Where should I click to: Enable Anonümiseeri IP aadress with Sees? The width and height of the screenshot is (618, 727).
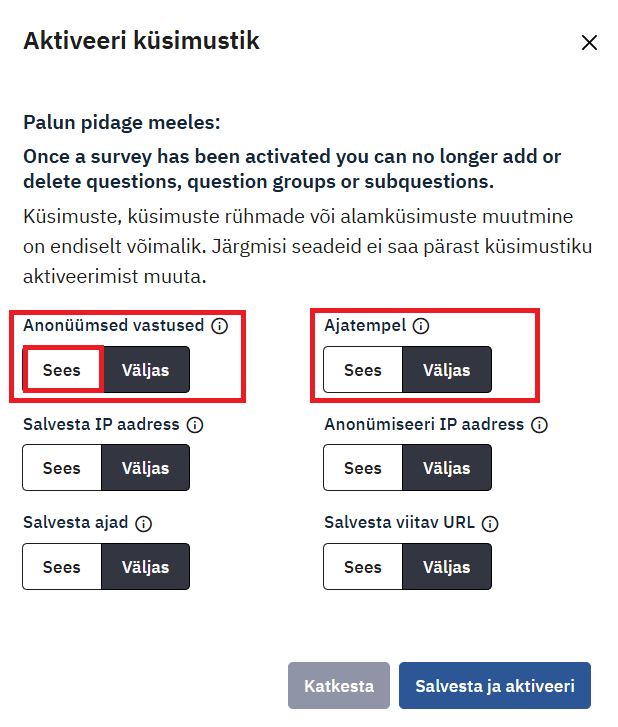click(x=363, y=468)
